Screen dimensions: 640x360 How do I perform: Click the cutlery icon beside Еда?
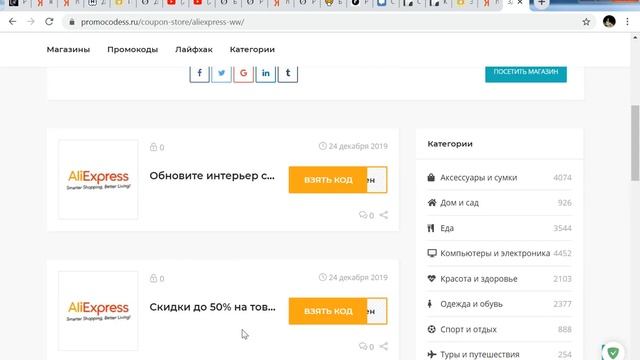click(431, 228)
